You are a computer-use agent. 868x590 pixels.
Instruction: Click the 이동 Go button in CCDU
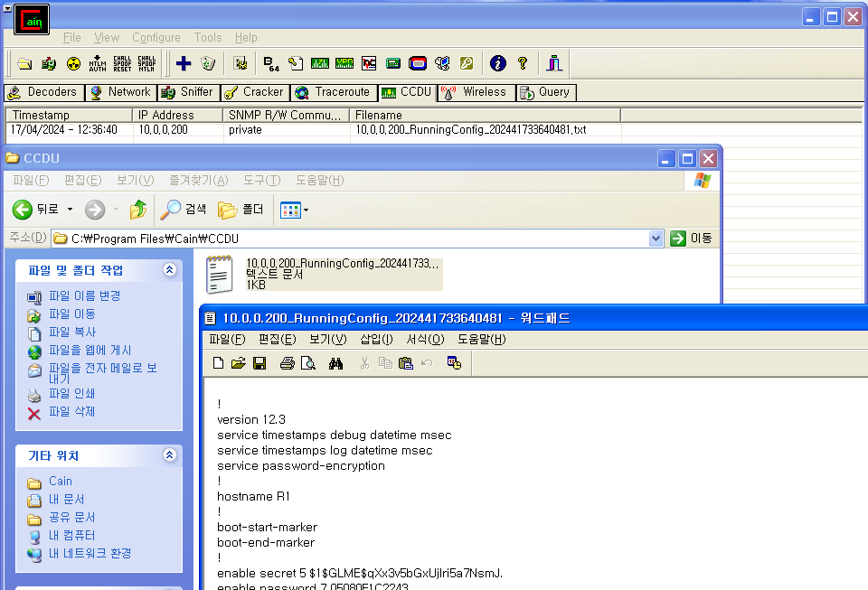(692, 239)
